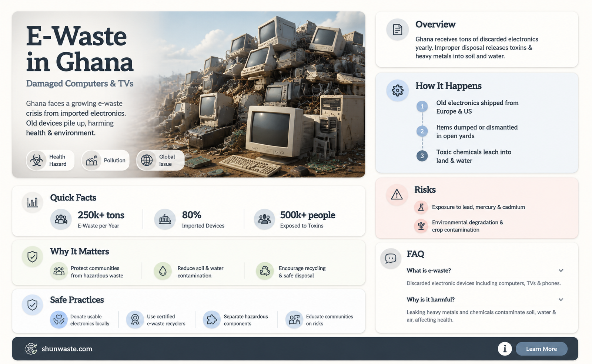Click the info circle icon in footer
This screenshot has width=592, height=364.
[505, 348]
